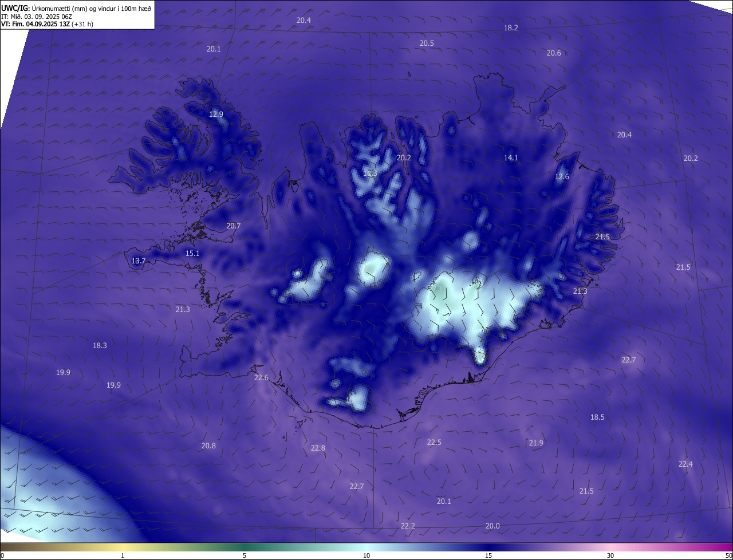Click the 22.6 wind value label
733x560 pixels.
[261, 377]
